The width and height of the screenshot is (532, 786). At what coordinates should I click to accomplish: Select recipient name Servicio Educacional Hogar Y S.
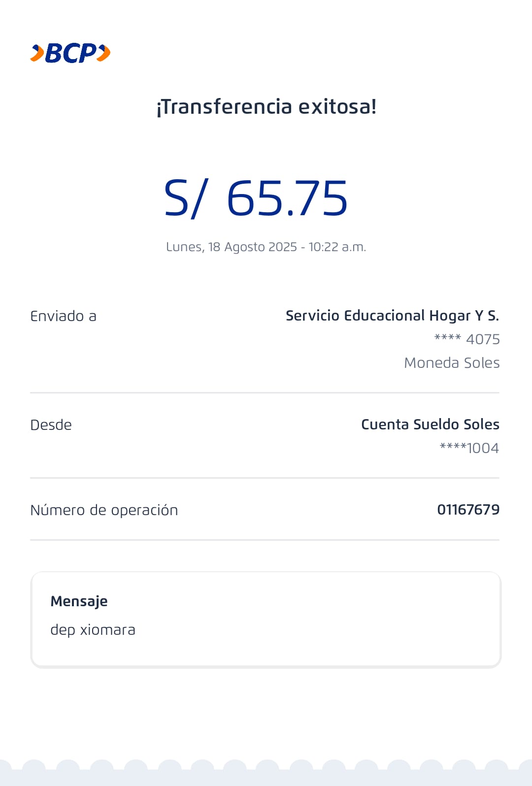click(392, 316)
